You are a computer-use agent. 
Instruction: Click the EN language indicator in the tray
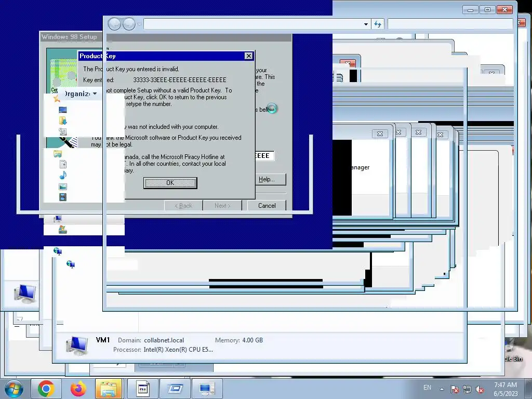(x=427, y=388)
